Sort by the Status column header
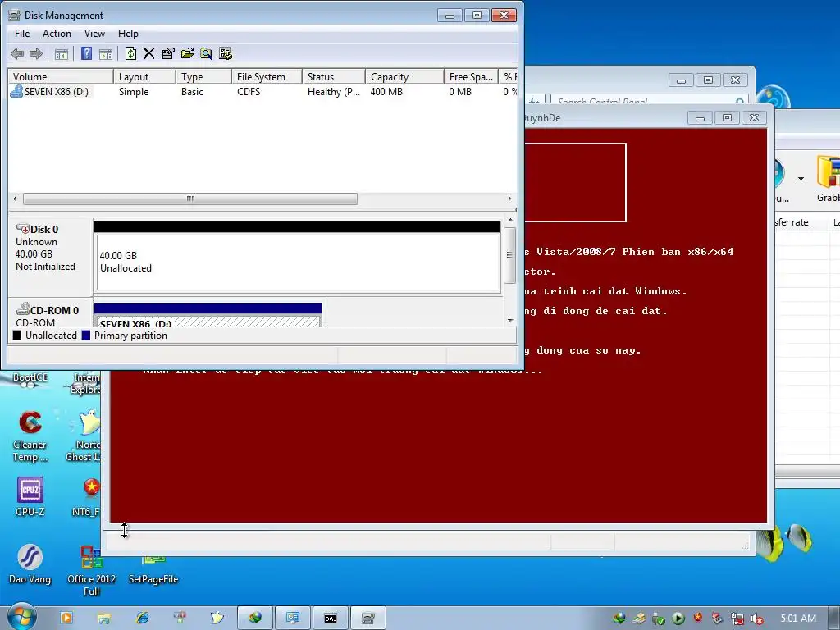 [334, 76]
